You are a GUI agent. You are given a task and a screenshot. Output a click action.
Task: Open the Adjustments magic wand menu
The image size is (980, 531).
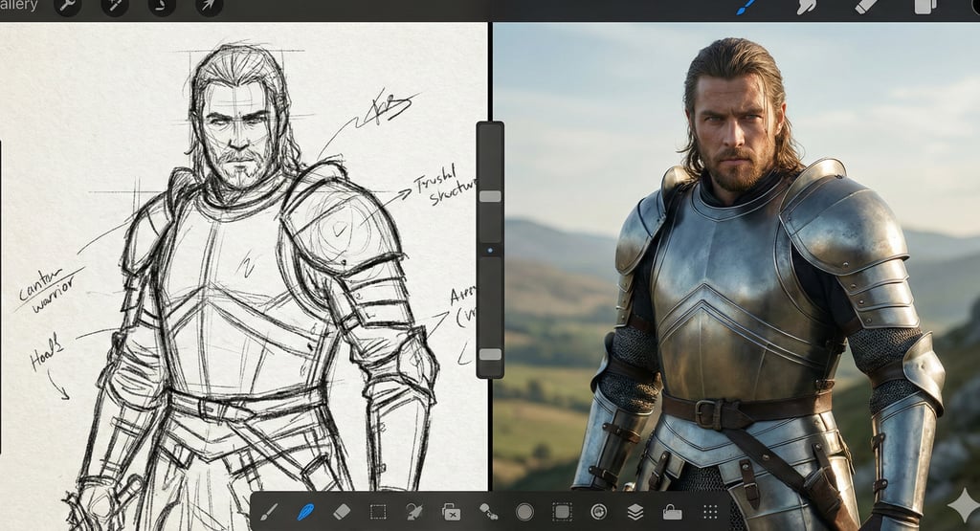[115, 7]
